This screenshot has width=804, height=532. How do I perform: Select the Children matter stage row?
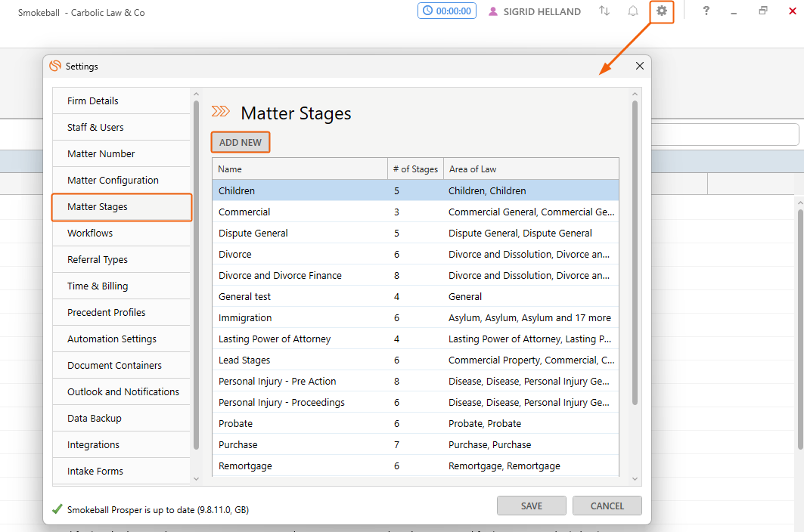point(415,190)
